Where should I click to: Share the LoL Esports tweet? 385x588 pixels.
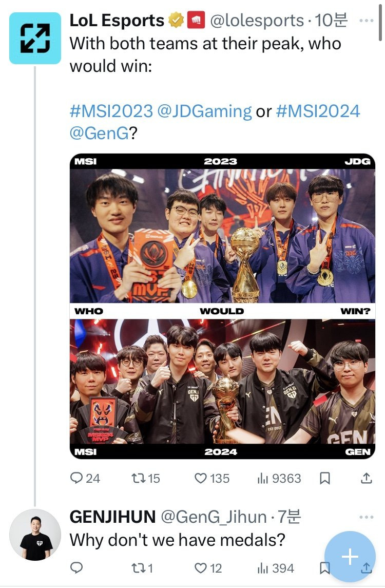[366, 478]
